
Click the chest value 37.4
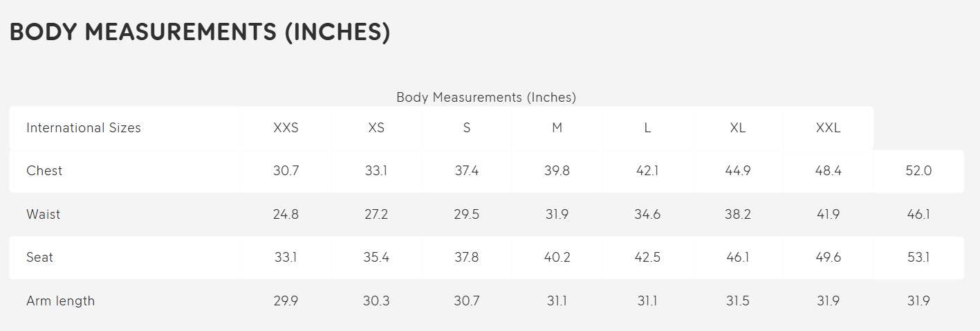point(467,171)
